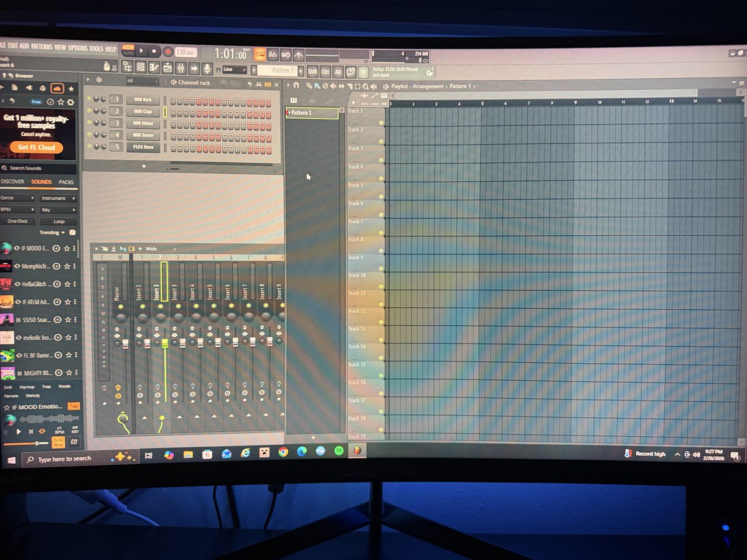This screenshot has height=560, width=747.
Task: Open the Wide mixer layout dropdown
Action: [160, 248]
